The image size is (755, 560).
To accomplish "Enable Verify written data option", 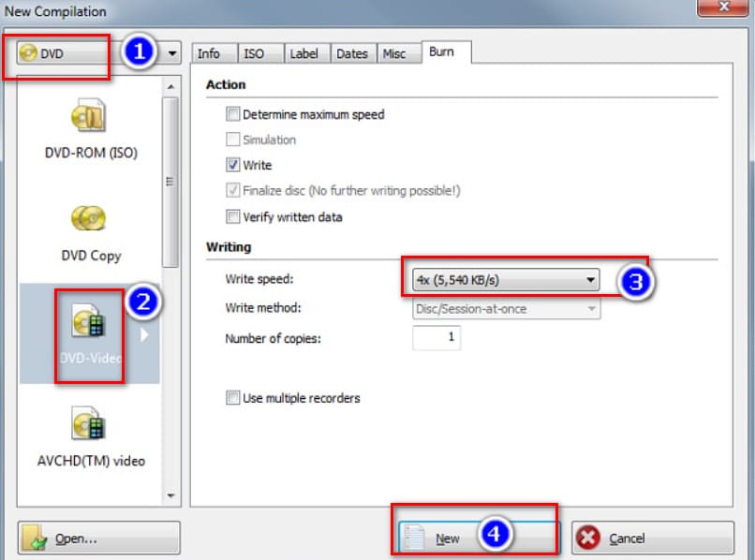I will (x=232, y=217).
